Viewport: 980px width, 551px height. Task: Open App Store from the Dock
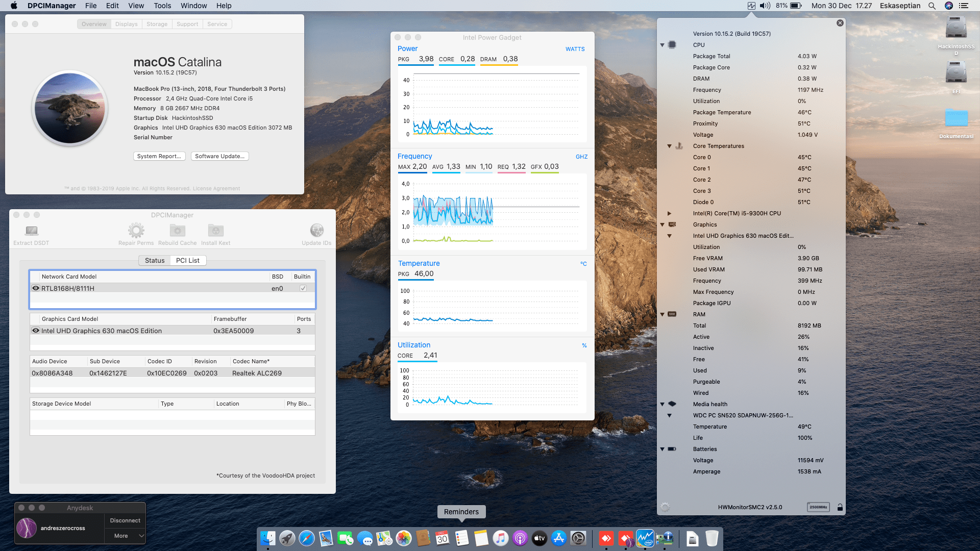coord(559,538)
